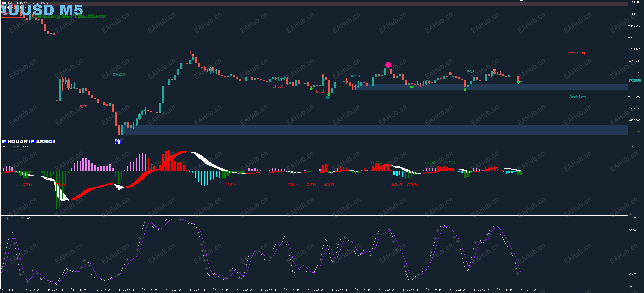This screenshot has width=644, height=293.
Task: Select the large pink circle marker
Action: point(388,65)
